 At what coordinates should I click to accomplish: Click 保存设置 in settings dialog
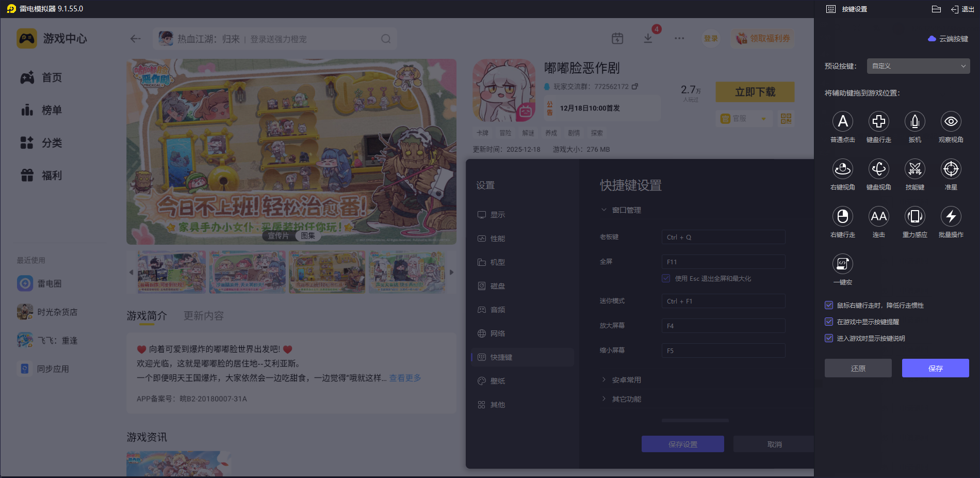683,444
